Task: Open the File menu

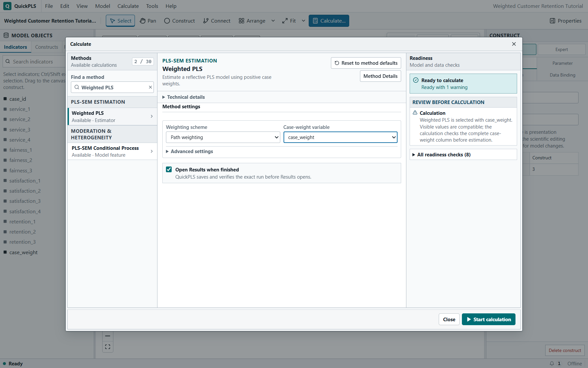Action: (49, 6)
